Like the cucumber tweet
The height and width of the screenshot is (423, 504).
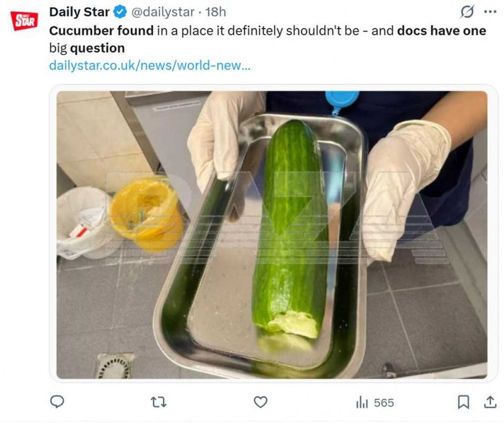[260, 402]
